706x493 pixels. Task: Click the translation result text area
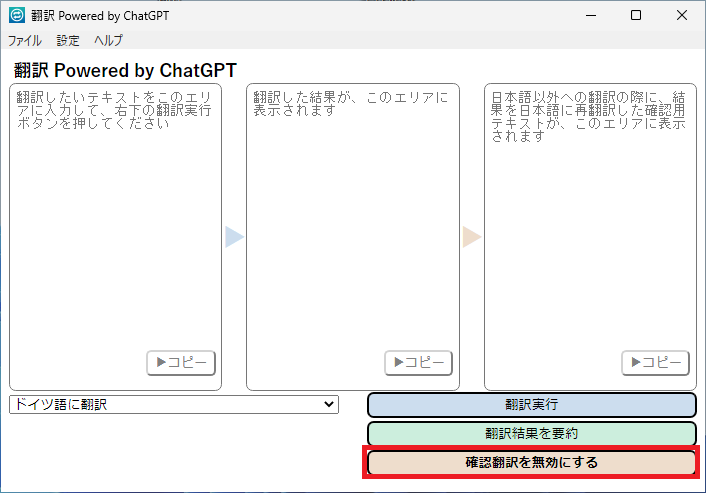[353, 237]
